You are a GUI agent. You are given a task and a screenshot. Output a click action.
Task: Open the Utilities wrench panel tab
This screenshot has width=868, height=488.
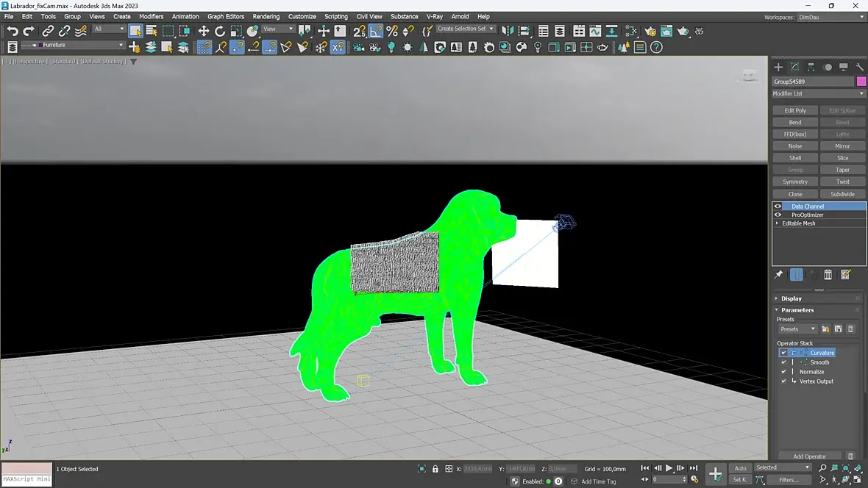pyautogui.click(x=860, y=67)
